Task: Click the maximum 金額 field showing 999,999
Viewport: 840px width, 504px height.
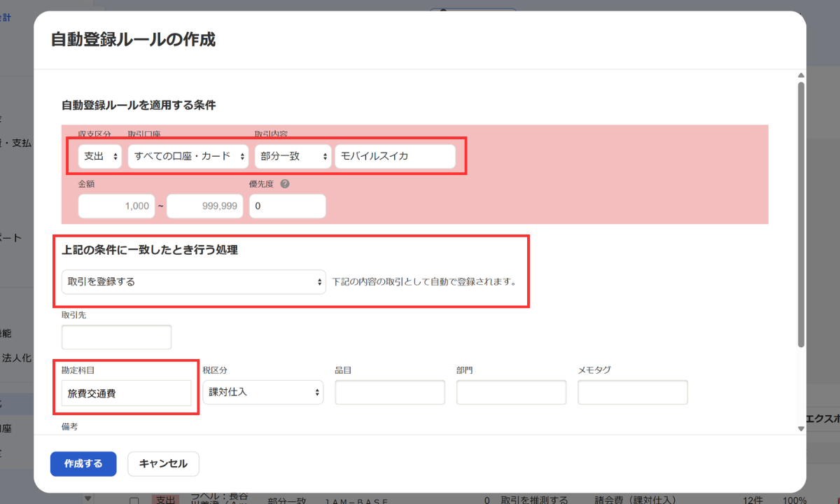Action: 205,206
